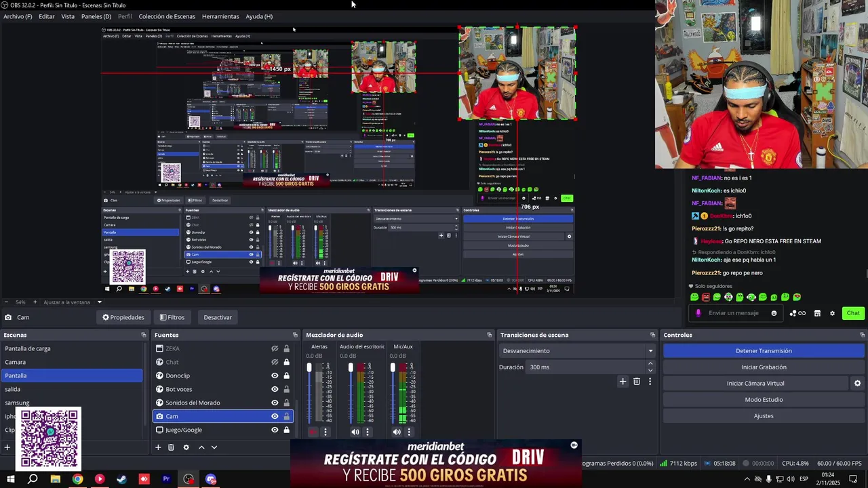Open Premiere Pro from taskbar
Image resolution: width=868 pixels, height=488 pixels.
[166, 479]
